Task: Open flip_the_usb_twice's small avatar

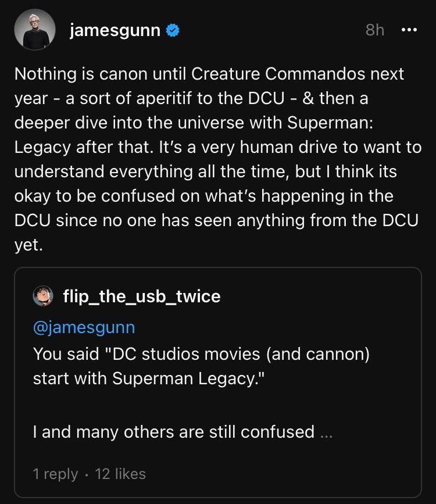Action: point(43,296)
